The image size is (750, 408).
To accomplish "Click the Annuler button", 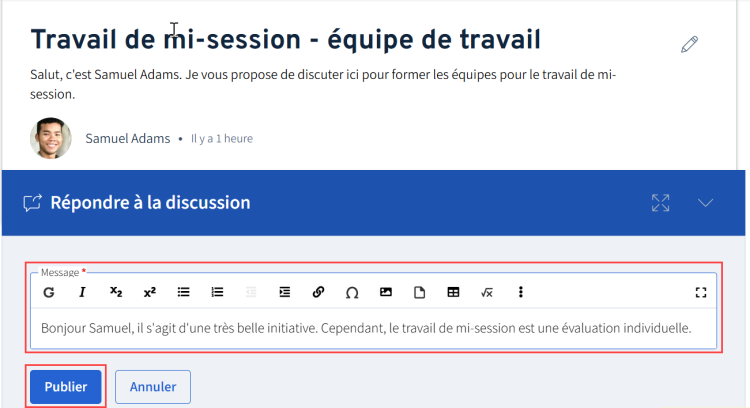I will tap(153, 386).
